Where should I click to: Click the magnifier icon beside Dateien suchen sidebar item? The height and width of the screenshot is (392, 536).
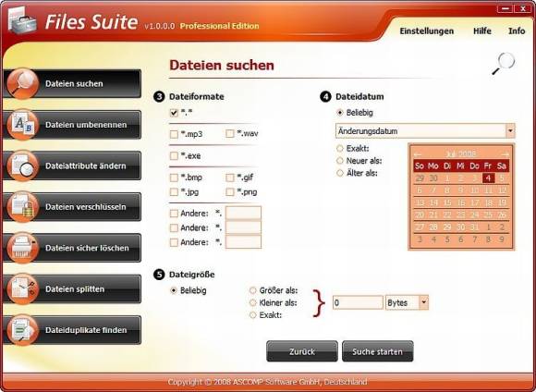(22, 83)
